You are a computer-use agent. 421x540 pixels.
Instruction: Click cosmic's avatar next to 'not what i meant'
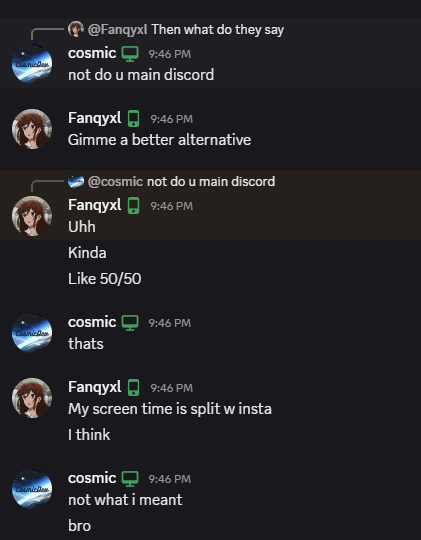coord(32,489)
